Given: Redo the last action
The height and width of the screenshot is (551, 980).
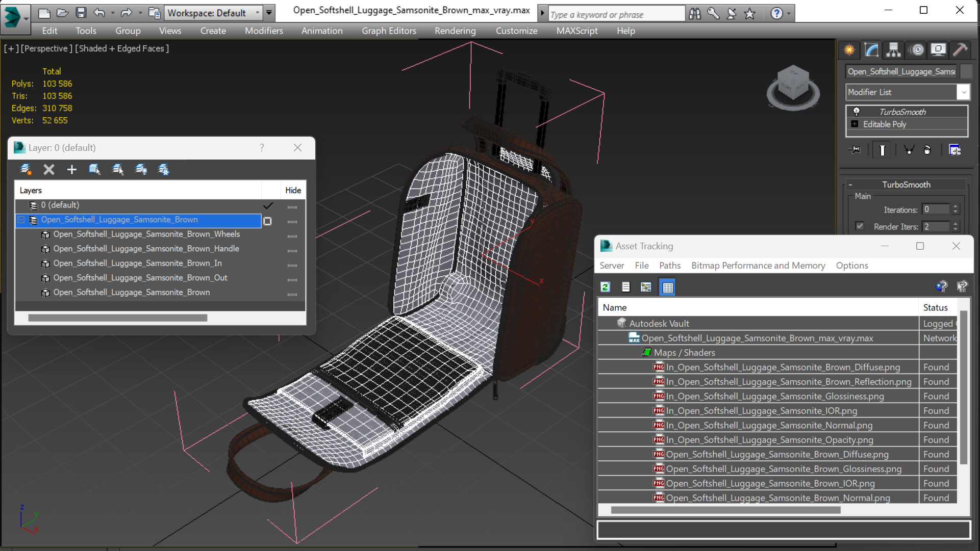Looking at the screenshot, I should pos(127,13).
